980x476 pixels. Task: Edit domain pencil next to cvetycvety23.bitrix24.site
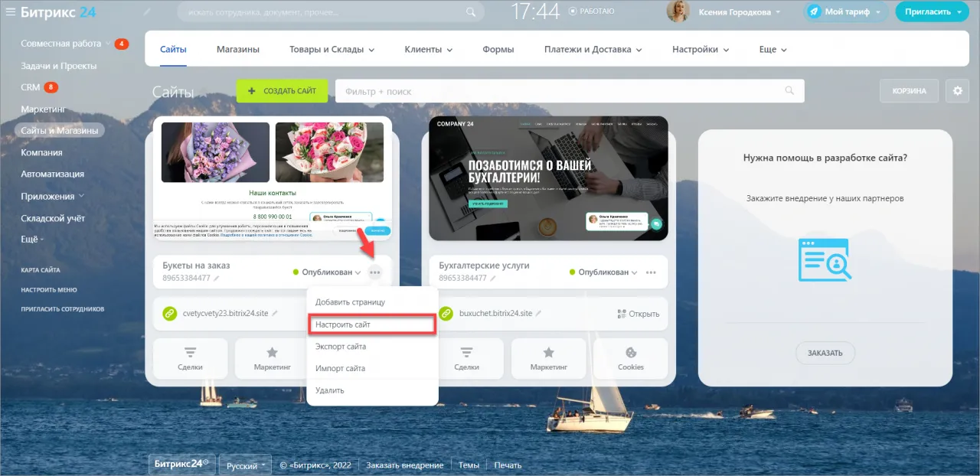[275, 314]
